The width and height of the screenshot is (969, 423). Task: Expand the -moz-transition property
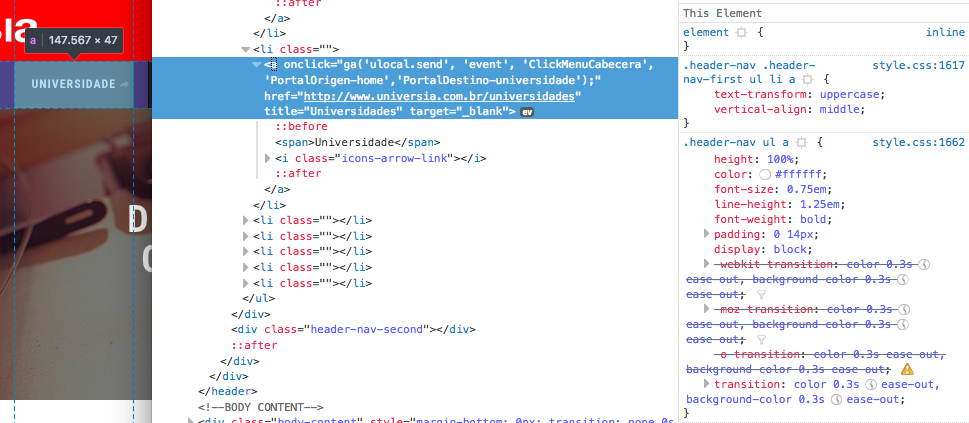tap(707, 309)
